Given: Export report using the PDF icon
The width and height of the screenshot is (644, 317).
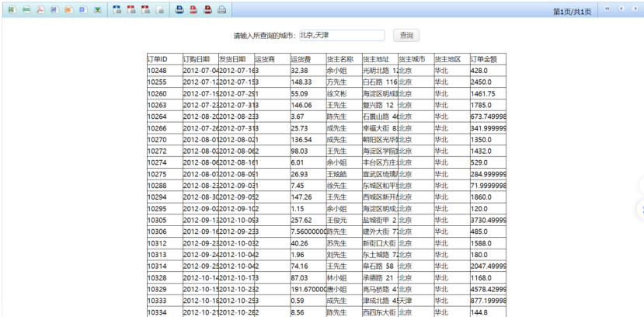Looking at the screenshot, I should [x=40, y=10].
